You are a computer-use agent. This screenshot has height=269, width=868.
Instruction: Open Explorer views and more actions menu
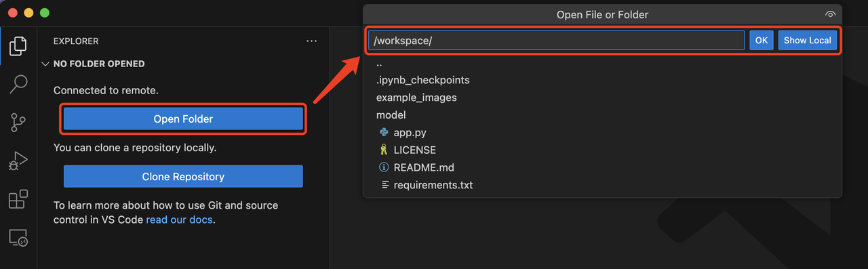click(x=311, y=41)
